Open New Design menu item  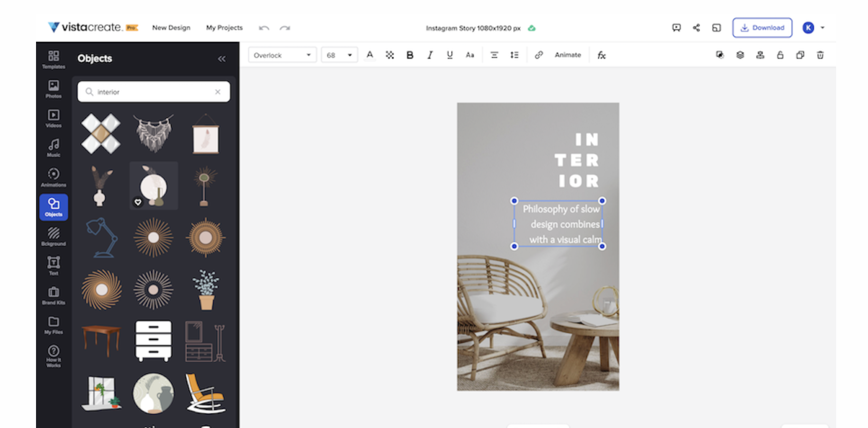pyautogui.click(x=171, y=28)
